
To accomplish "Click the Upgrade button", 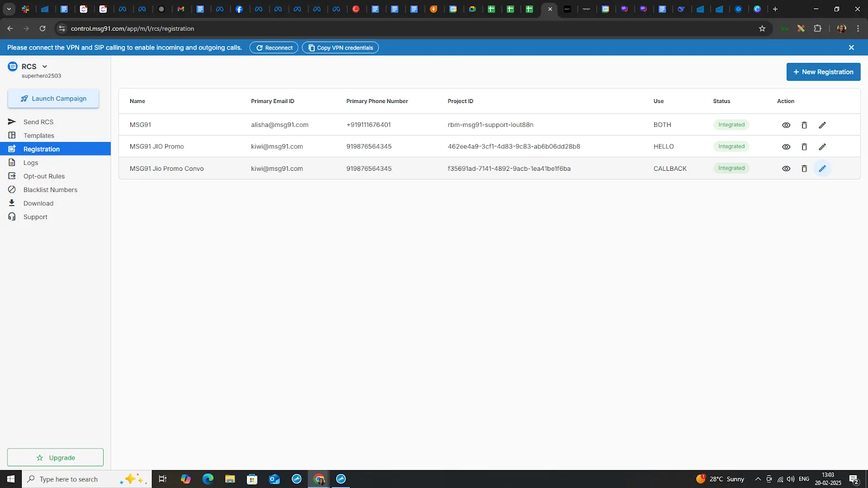I will pyautogui.click(x=55, y=458).
